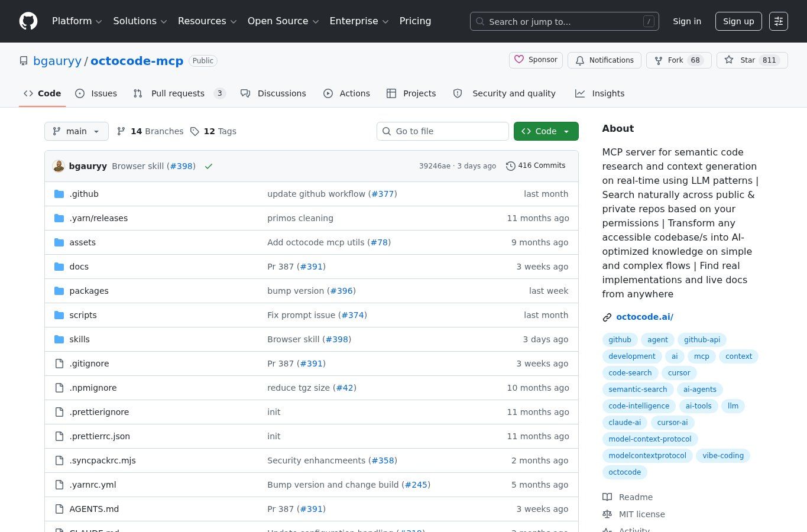This screenshot has width=807, height=532.
Task: Open the docs folder
Action: pos(79,267)
